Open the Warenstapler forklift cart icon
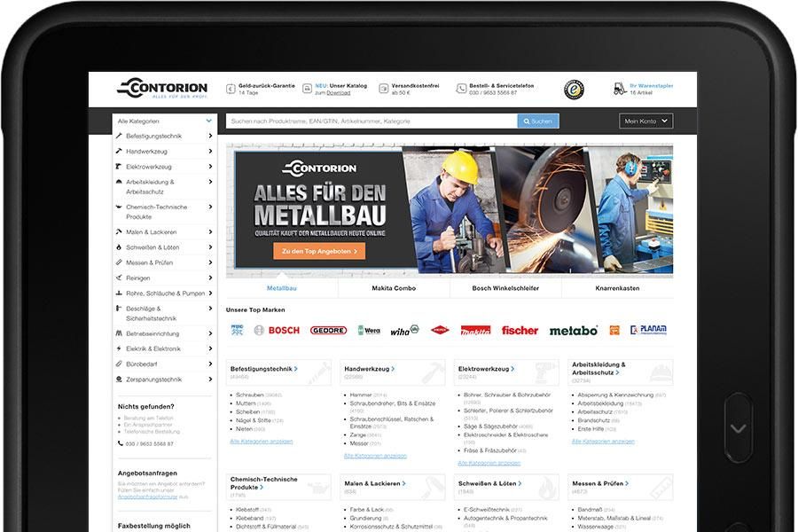798x532 pixels. coord(618,86)
